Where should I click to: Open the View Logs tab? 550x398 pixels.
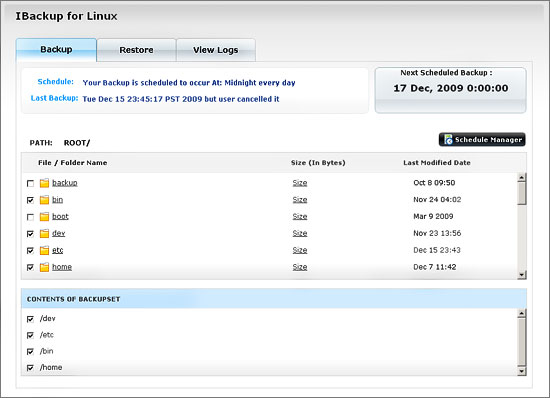tap(216, 50)
